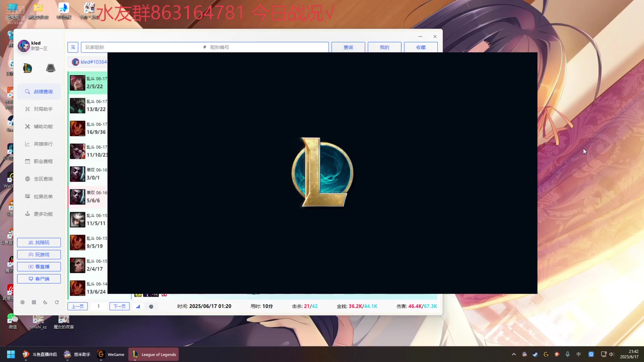Open the clock showing 21:42
Viewport: 644px width, 362px height.
(x=629, y=354)
